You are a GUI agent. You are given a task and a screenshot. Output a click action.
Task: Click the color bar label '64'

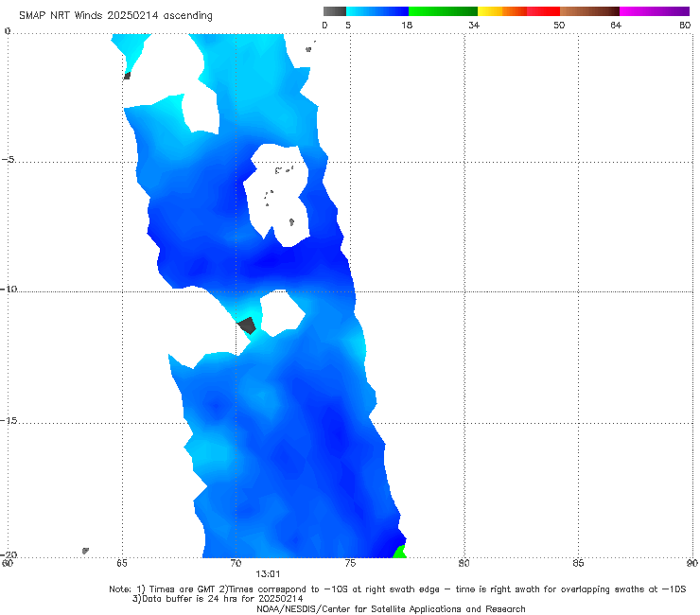[x=616, y=25]
